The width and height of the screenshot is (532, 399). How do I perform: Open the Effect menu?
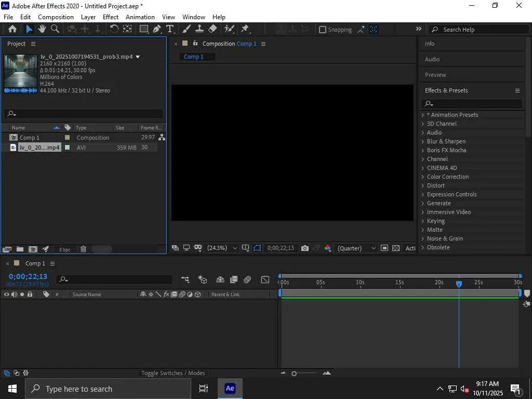[x=111, y=17]
